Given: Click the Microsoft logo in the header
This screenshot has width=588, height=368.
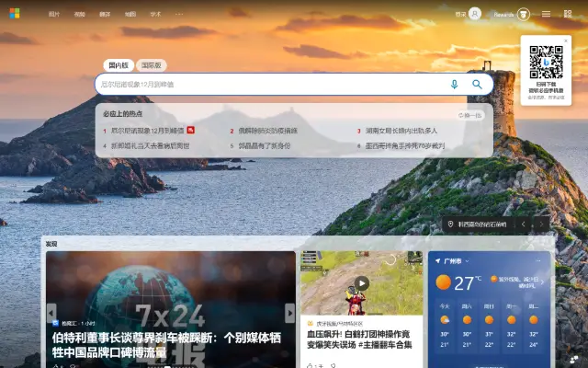Looking at the screenshot, I should [15, 14].
